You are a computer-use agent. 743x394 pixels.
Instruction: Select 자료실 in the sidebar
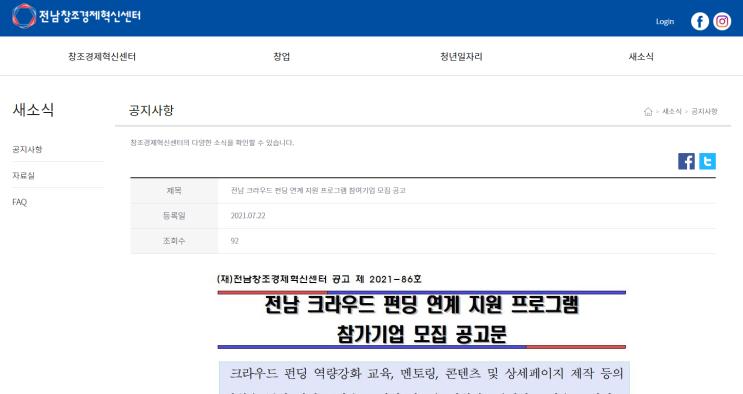click(x=23, y=175)
